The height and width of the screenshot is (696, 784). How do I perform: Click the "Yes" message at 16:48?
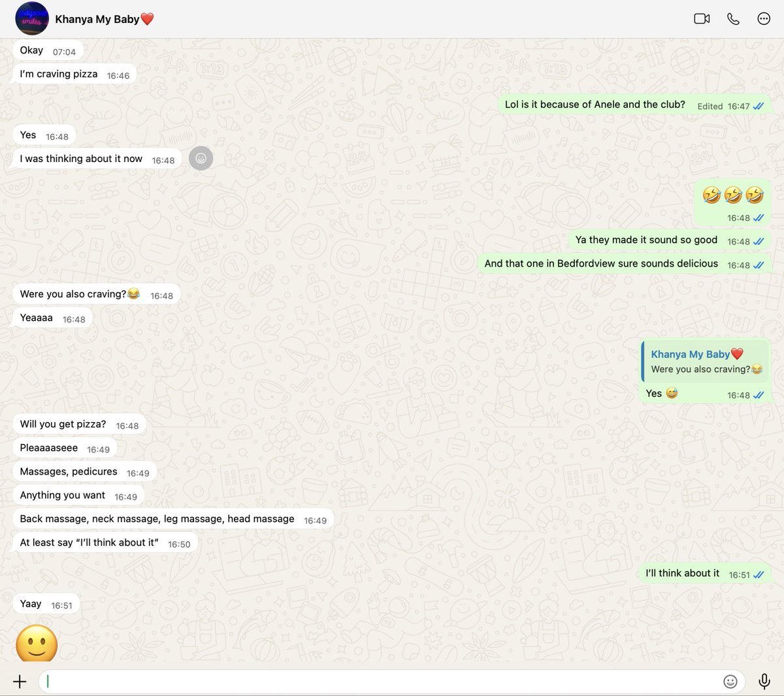[x=44, y=136]
